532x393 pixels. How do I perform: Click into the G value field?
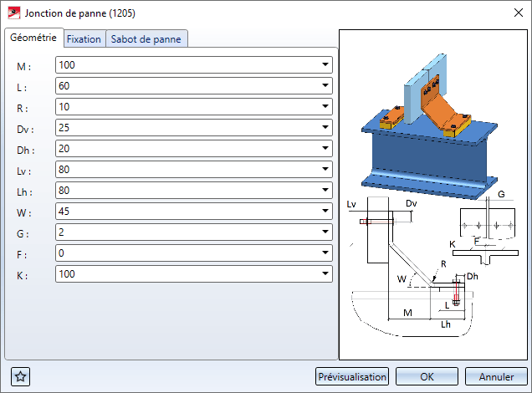tap(186, 232)
